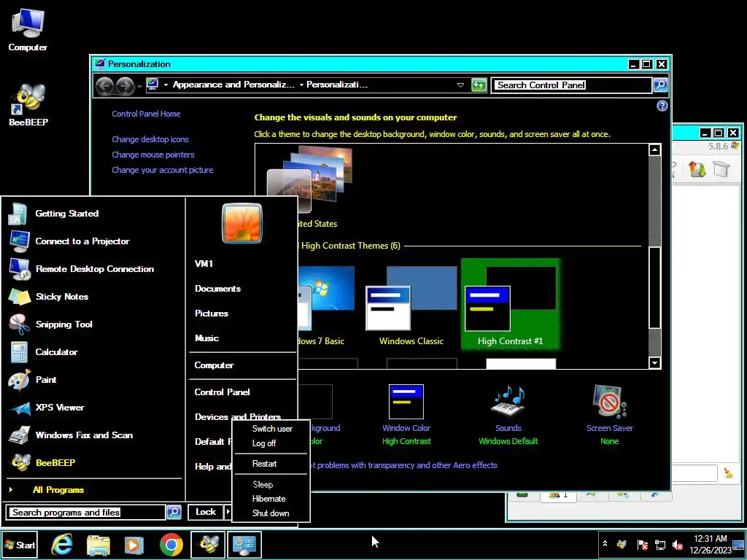Viewport: 747px width, 560px height.
Task: Click Change desktop icons link
Action: click(150, 139)
